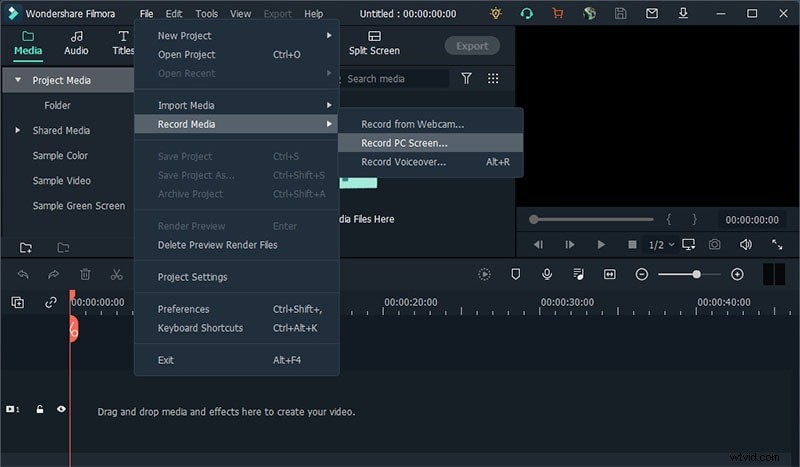Viewport: 800px width, 467px height.
Task: Step back one frame in preview
Action: (x=538, y=244)
